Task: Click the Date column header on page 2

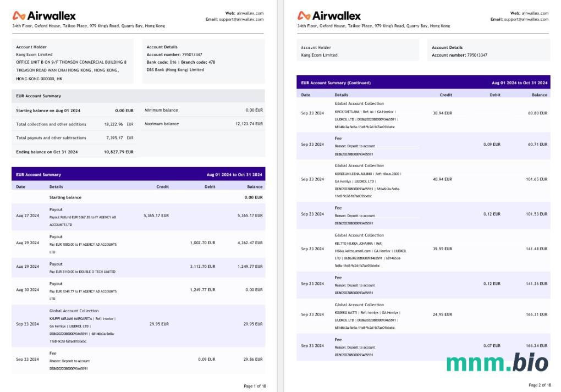Action: [306, 95]
